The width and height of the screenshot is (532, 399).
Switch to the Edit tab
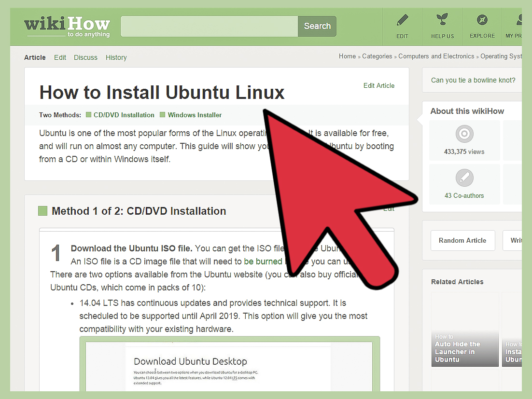tap(60, 57)
